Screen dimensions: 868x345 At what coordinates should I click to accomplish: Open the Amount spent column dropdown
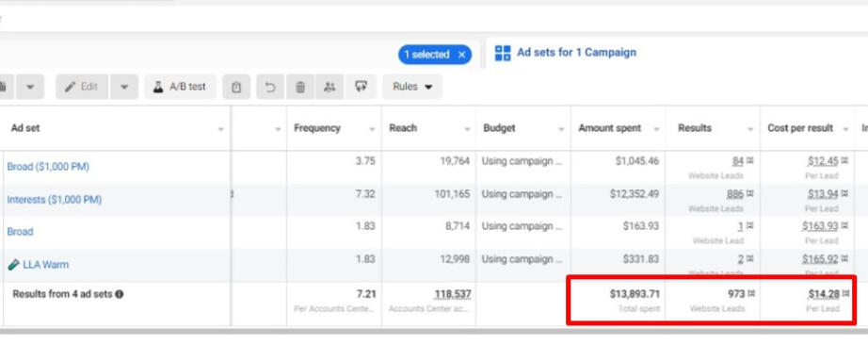[656, 129]
